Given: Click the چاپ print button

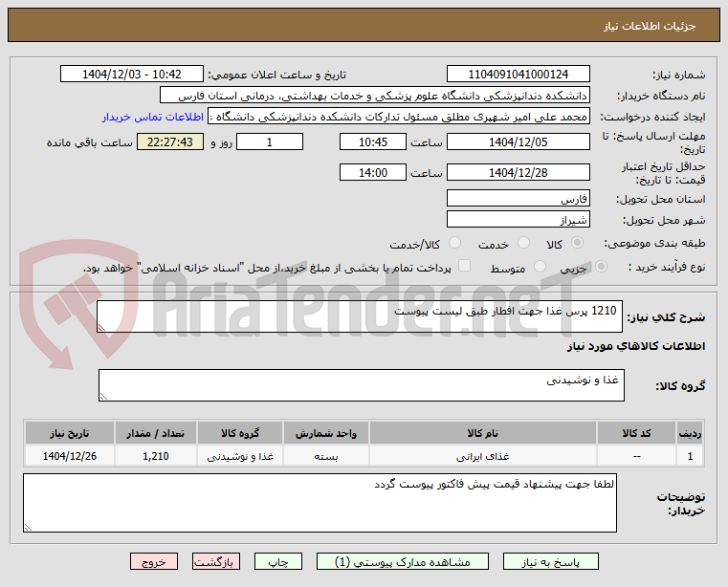Looking at the screenshot, I should coord(278,561).
